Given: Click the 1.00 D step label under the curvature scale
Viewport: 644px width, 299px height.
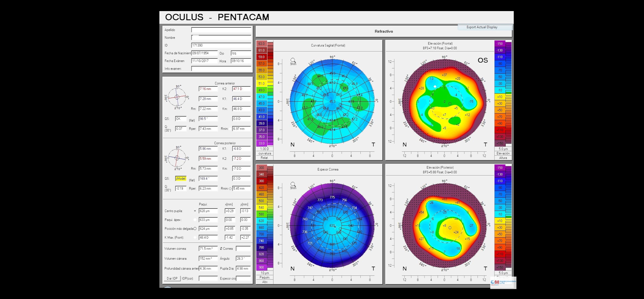Looking at the screenshot, I should [265, 149].
